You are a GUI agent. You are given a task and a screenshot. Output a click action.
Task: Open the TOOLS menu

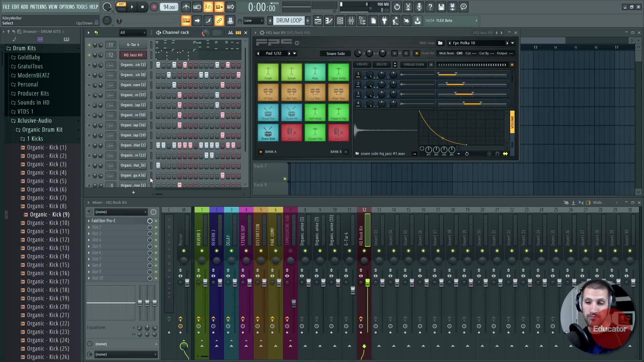click(82, 7)
